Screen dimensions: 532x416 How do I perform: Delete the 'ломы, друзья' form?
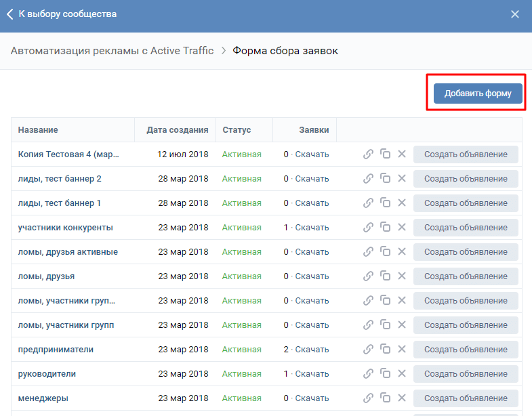point(402,276)
